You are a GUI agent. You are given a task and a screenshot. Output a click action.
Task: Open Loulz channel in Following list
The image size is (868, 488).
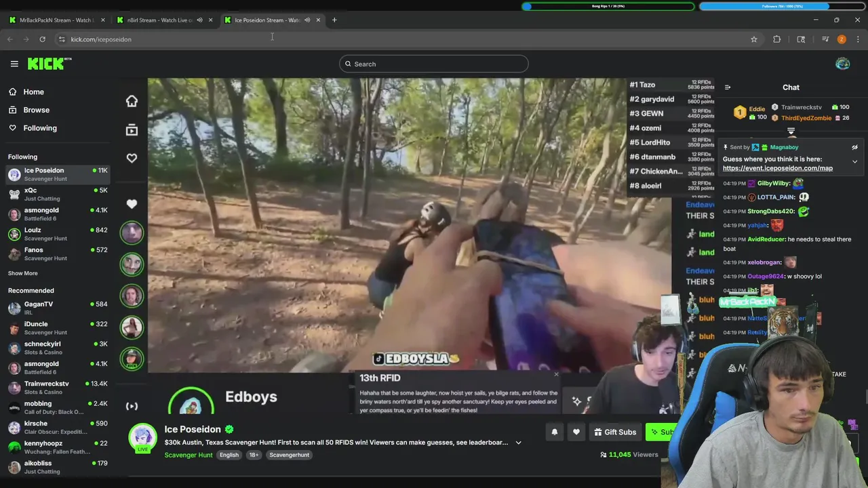click(58, 234)
